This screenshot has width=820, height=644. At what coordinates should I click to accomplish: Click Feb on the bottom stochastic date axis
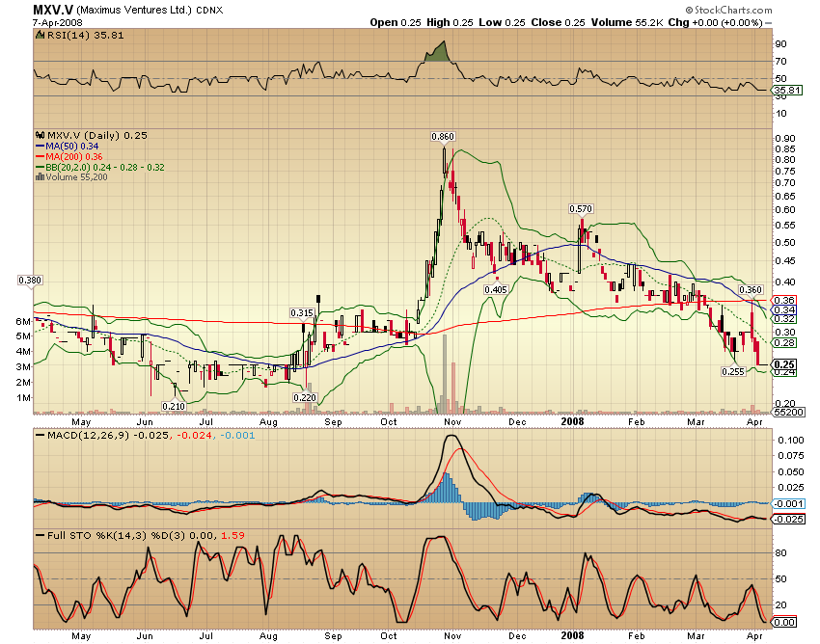pyautogui.click(x=636, y=636)
